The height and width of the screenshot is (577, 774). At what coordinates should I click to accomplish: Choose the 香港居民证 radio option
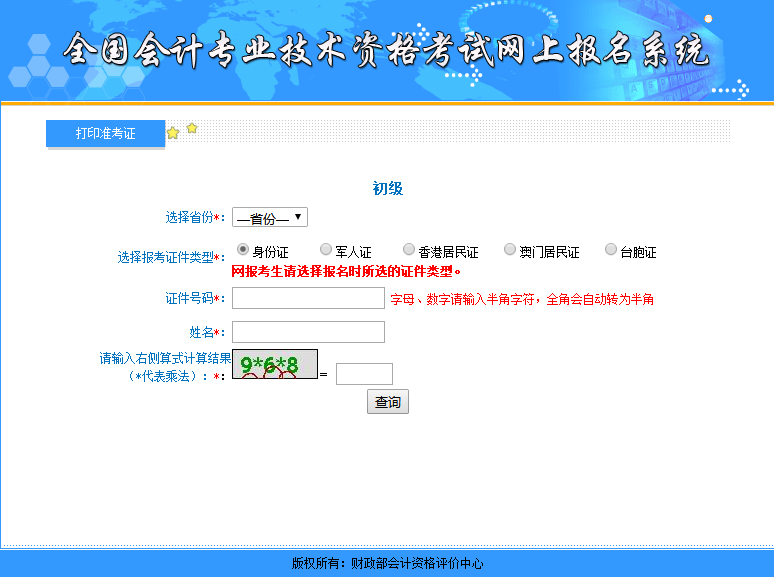(x=409, y=249)
